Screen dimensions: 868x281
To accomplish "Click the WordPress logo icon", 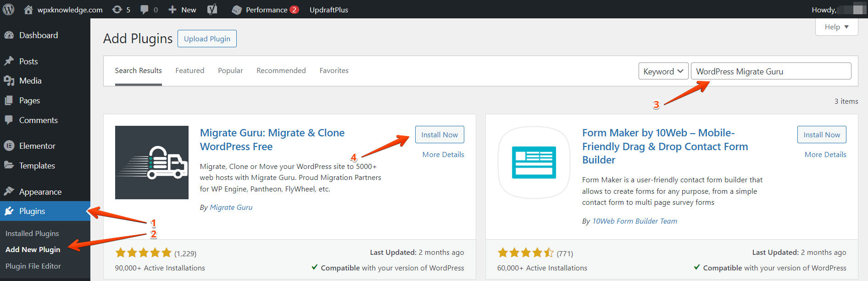I will 9,9.
